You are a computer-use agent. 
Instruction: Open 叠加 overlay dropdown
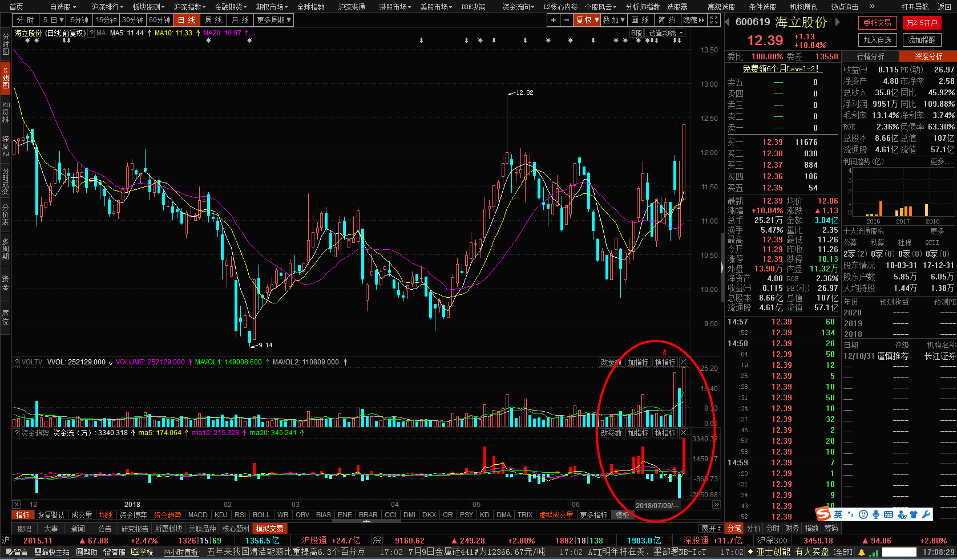coord(614,20)
